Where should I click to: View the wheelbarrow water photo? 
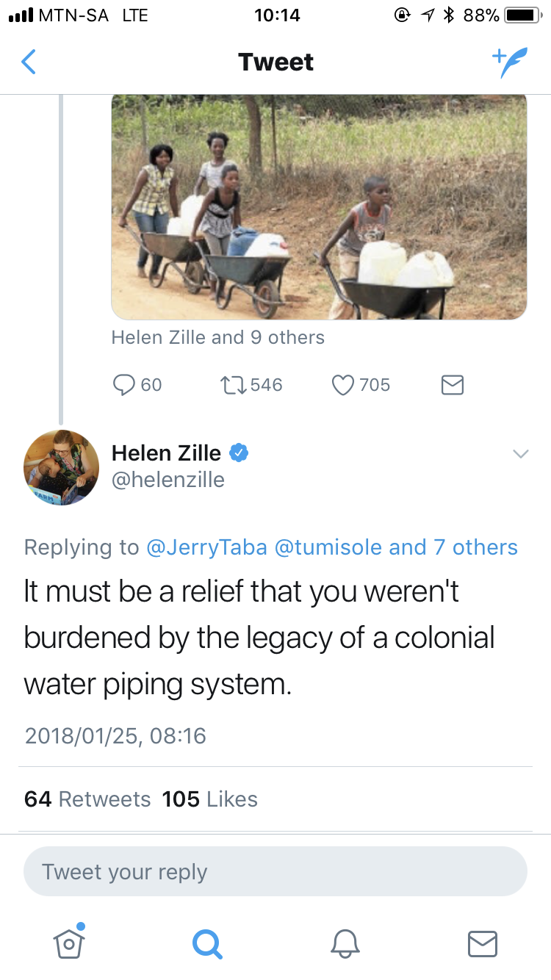tap(319, 207)
